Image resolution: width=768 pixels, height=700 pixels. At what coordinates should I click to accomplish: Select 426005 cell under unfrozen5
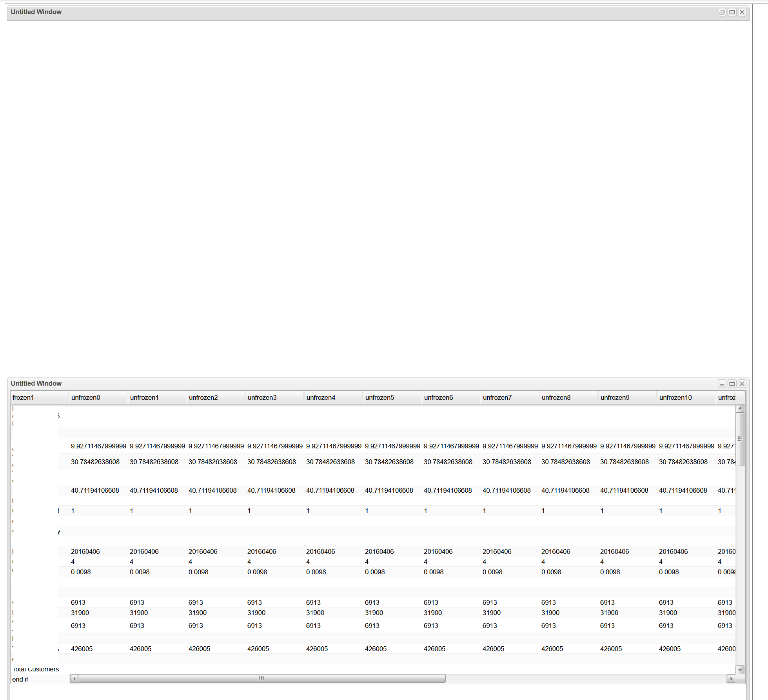392,649
